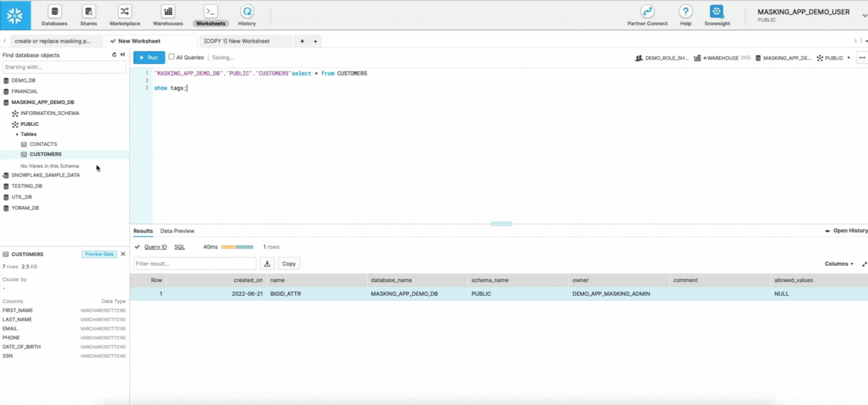This screenshot has height=405, width=868.
Task: Open the Columns dropdown in results
Action: tap(839, 264)
